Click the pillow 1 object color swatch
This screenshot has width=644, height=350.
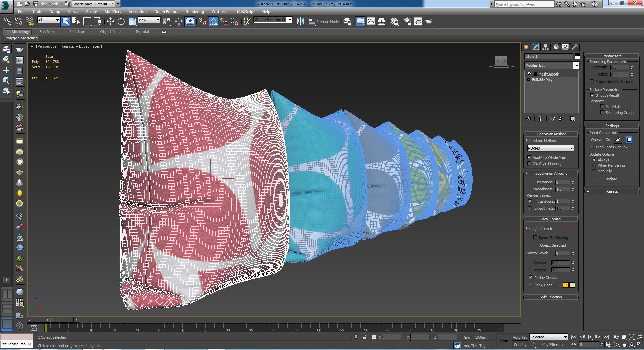coord(577,56)
